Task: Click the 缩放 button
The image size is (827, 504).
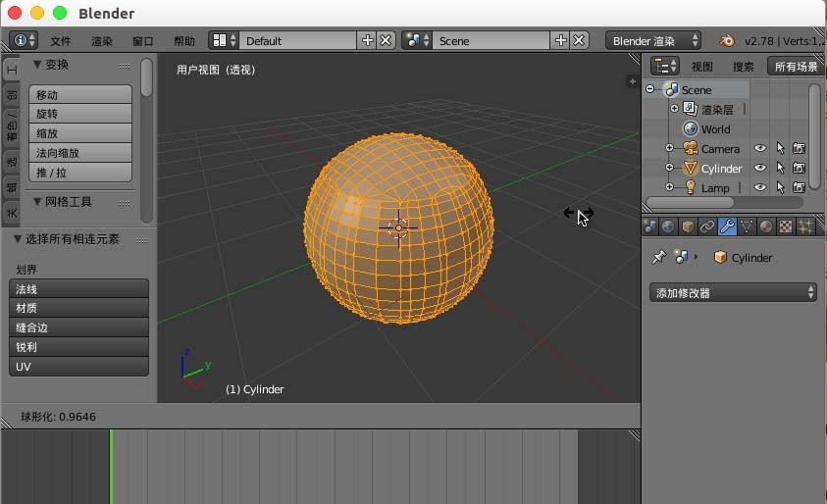Action: [x=80, y=133]
